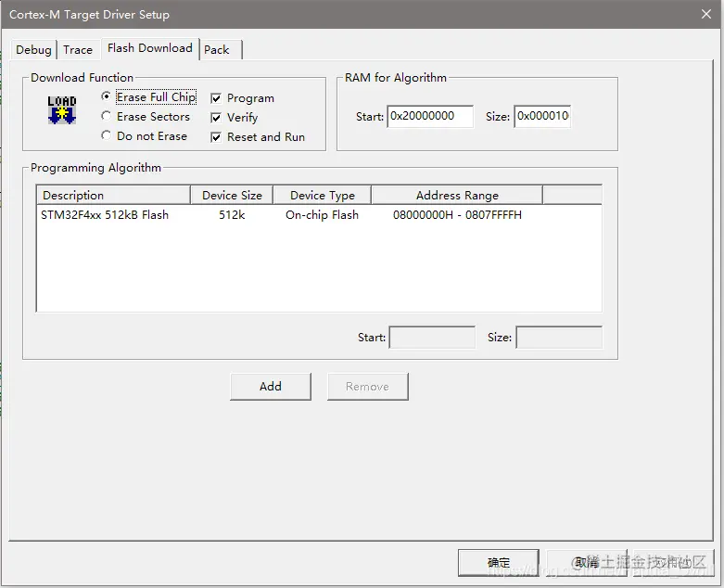724x588 pixels.
Task: Close the Cortex-M Target Driver Setup dialog
Action: pos(706,14)
